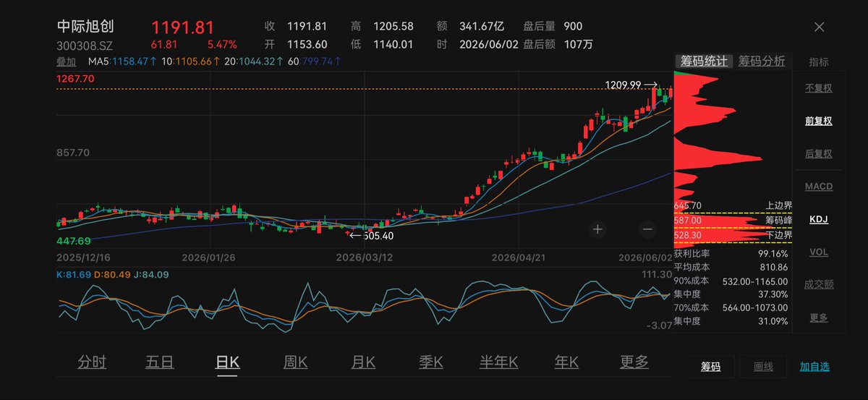
Task: Show VOL indicator
Action: click(x=819, y=252)
